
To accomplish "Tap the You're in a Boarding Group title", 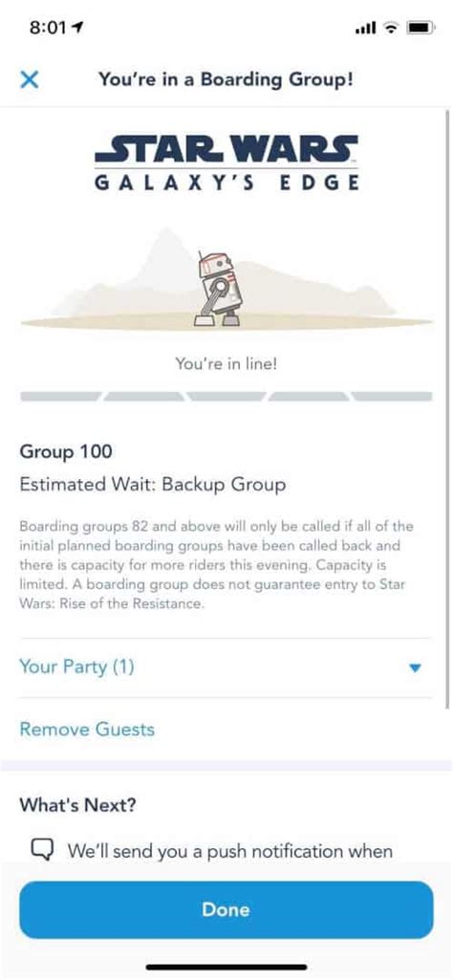I will click(226, 80).
